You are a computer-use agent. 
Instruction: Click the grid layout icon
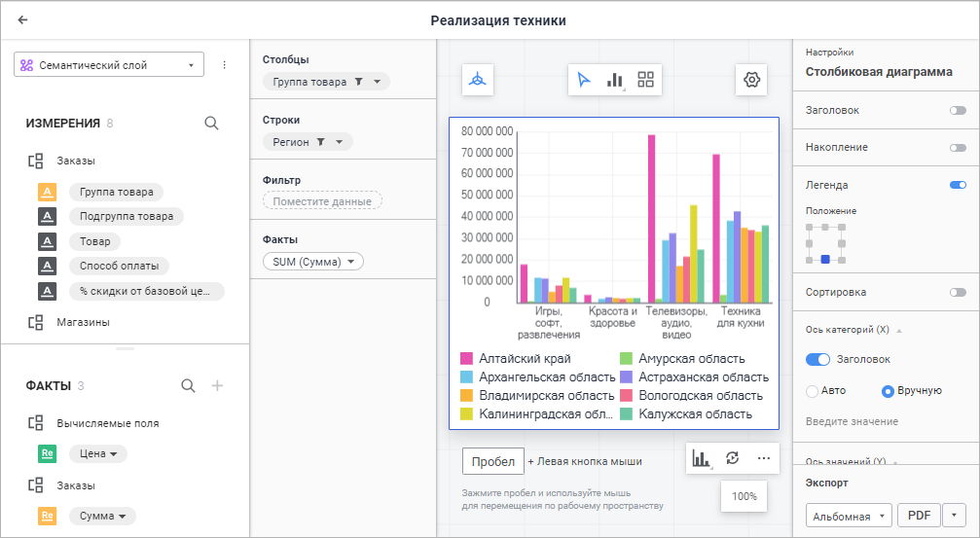coord(645,81)
